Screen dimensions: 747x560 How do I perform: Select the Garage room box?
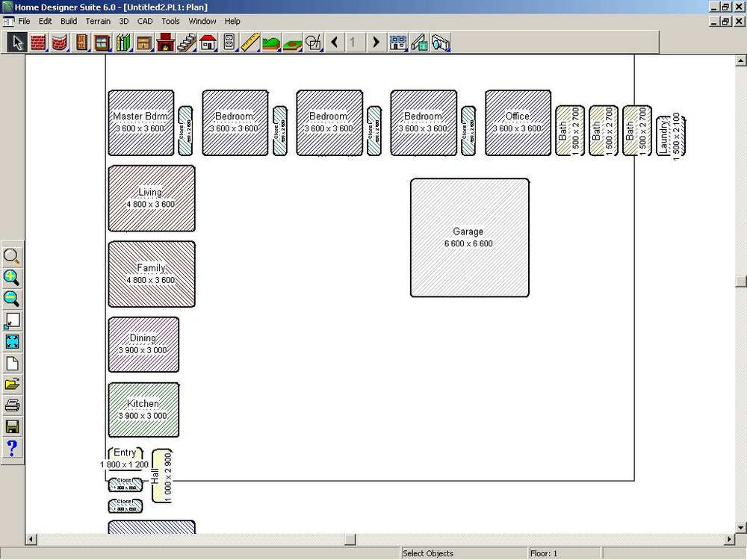(x=469, y=237)
